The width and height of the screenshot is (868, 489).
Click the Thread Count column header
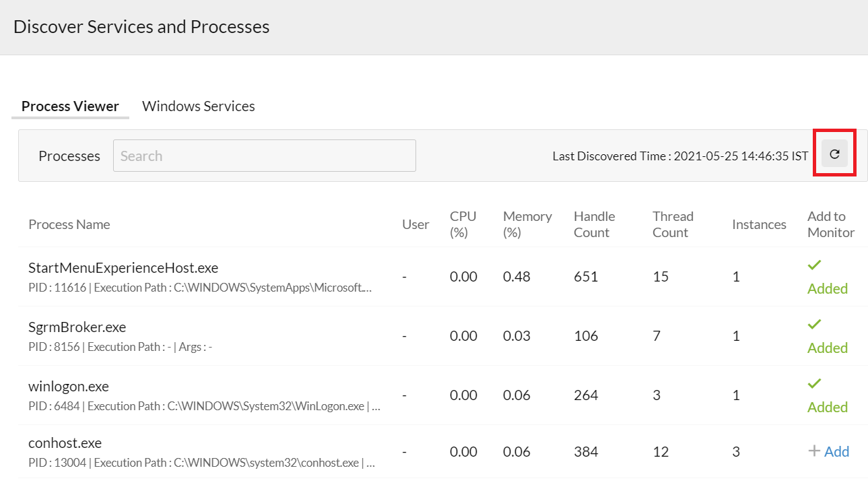(672, 224)
